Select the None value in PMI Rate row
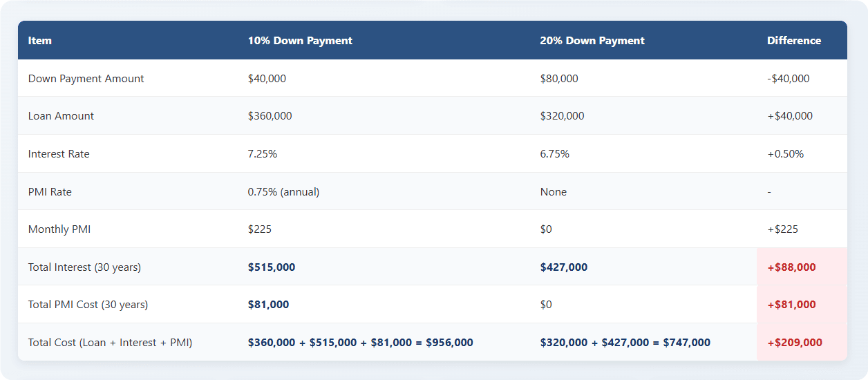Screen dimensions: 868x380 point(554,192)
